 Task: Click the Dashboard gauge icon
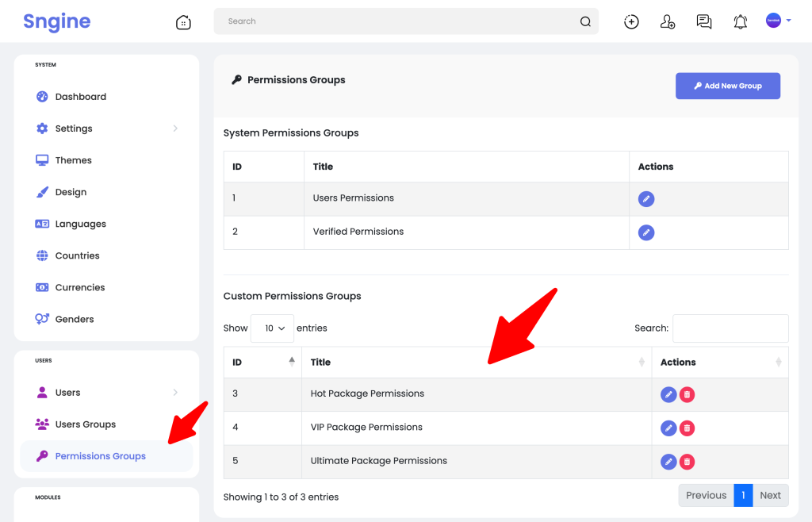point(42,97)
